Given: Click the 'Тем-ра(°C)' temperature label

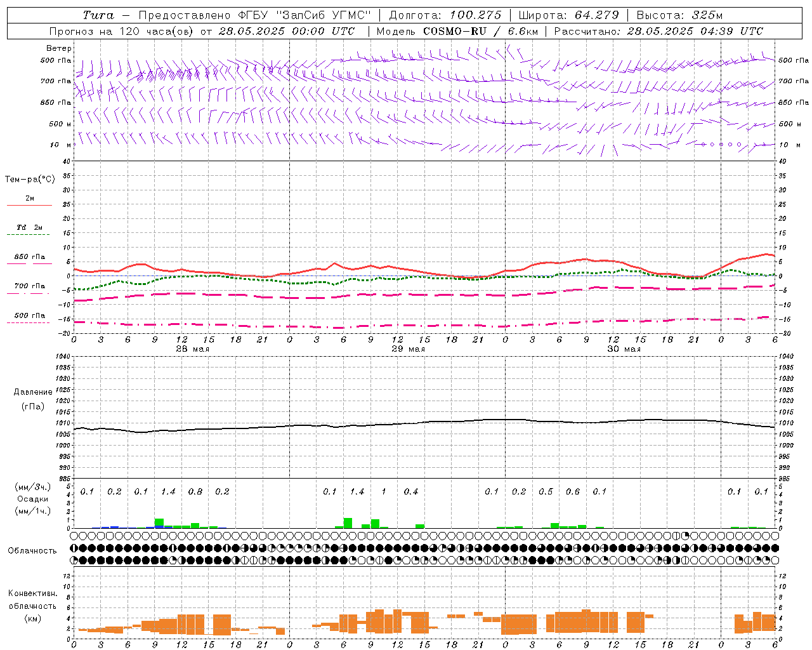Looking at the screenshot, I should click(30, 180).
